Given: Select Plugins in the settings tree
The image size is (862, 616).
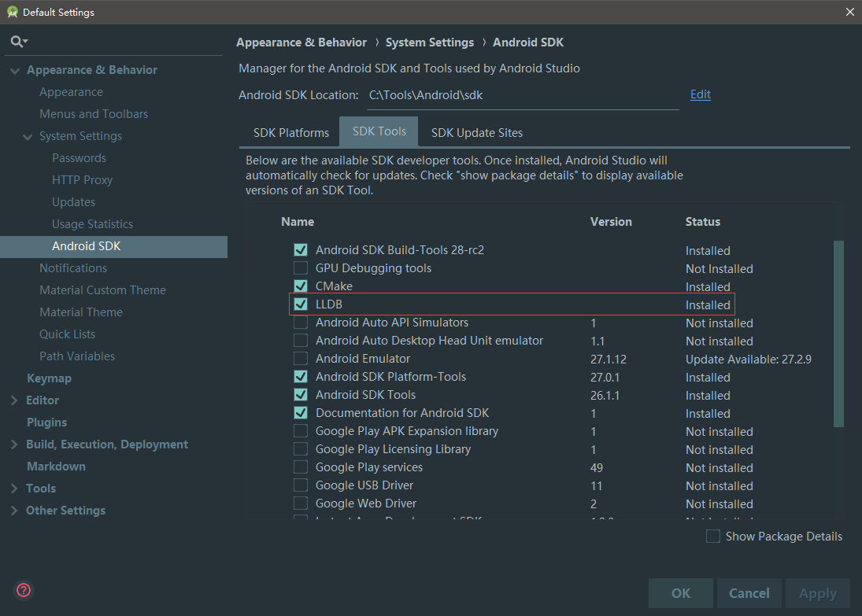Looking at the screenshot, I should (x=46, y=422).
